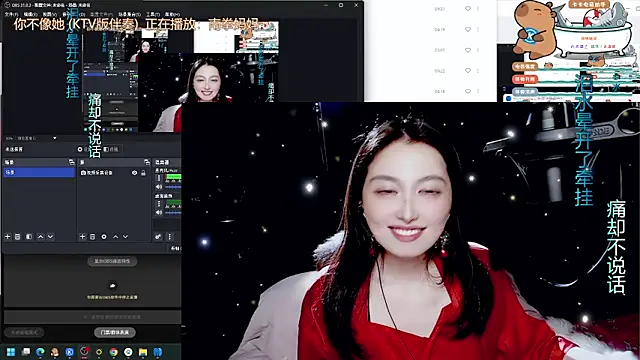Move the selected scene down with the down arrow
The image size is (640, 360).
click(x=50, y=237)
